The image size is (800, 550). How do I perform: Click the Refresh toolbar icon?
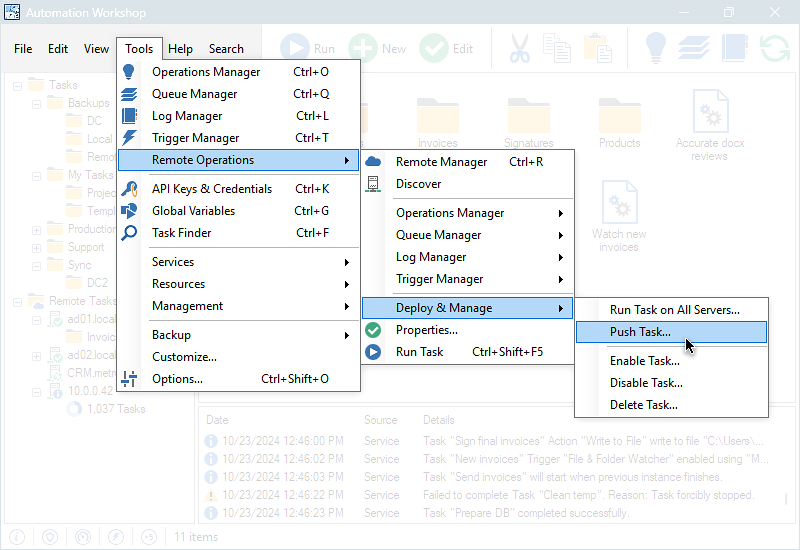pos(774,48)
